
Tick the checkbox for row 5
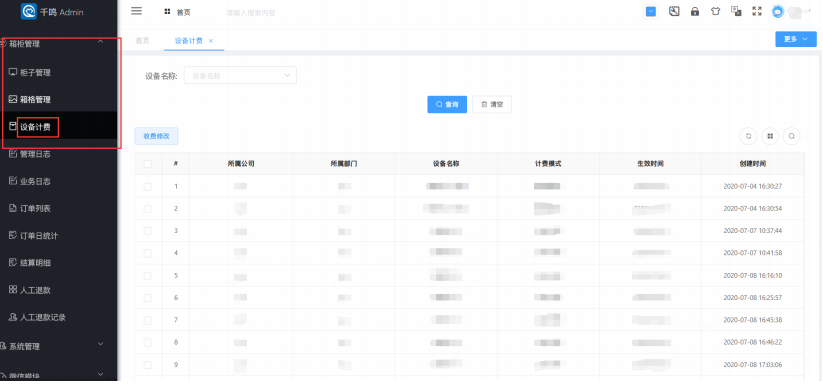tap(147, 275)
